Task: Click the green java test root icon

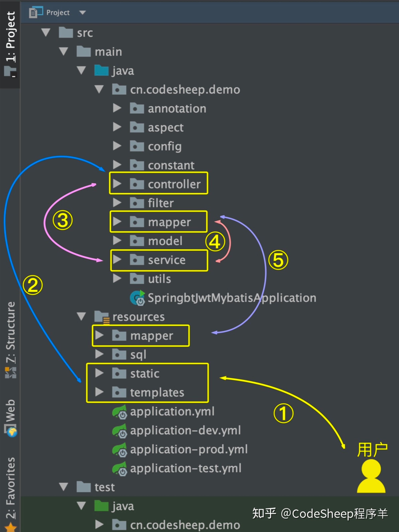Action: [x=101, y=505]
